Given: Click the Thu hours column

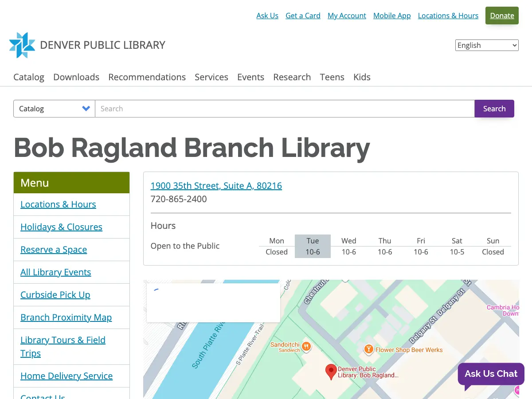Looking at the screenshot, I should [x=385, y=246].
